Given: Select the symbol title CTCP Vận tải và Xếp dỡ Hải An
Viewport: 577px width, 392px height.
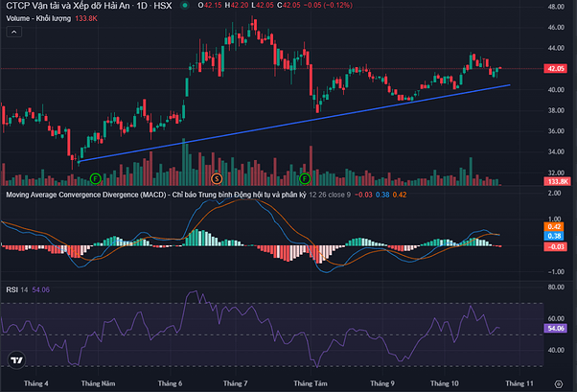Looking at the screenshot, I should (x=68, y=6).
